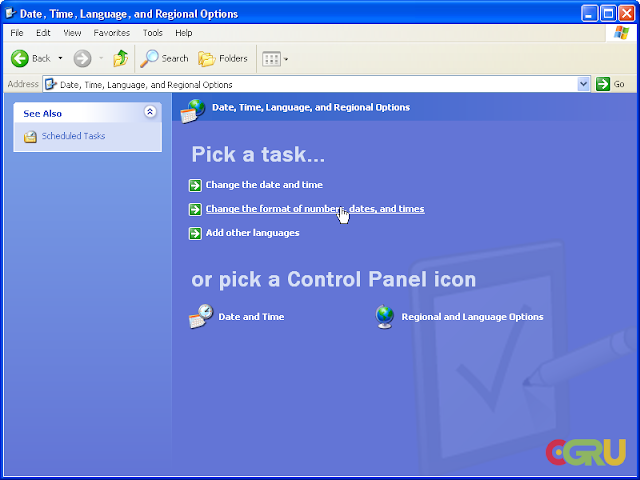Screen dimensions: 640x480
Task: Open the Favorites menu
Action: coord(111,33)
